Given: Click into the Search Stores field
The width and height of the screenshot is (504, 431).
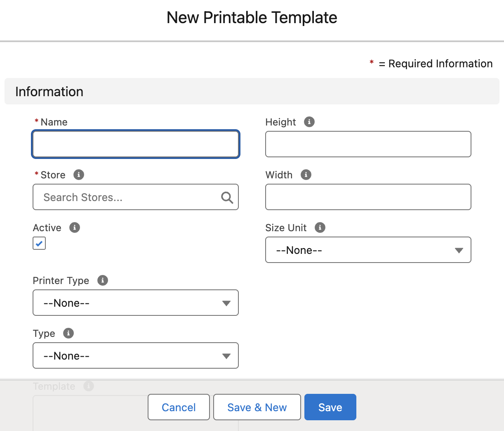Looking at the screenshot, I should 124,197.
